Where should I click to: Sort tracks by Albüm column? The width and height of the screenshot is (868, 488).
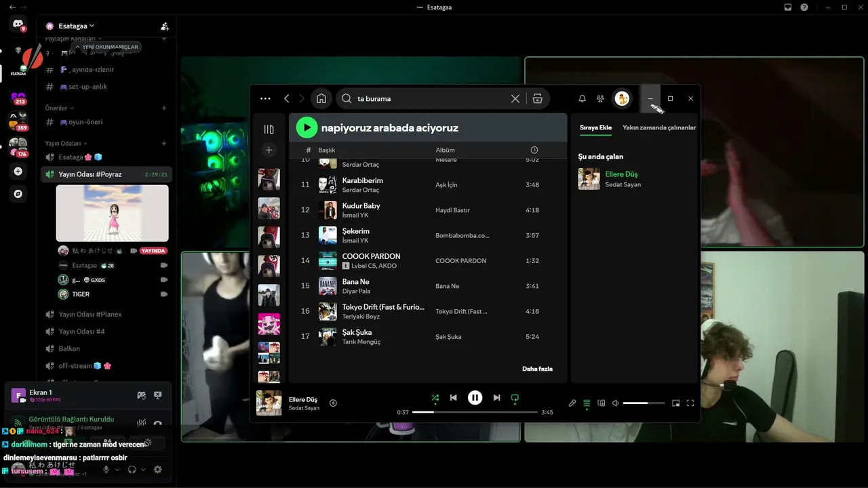click(445, 150)
